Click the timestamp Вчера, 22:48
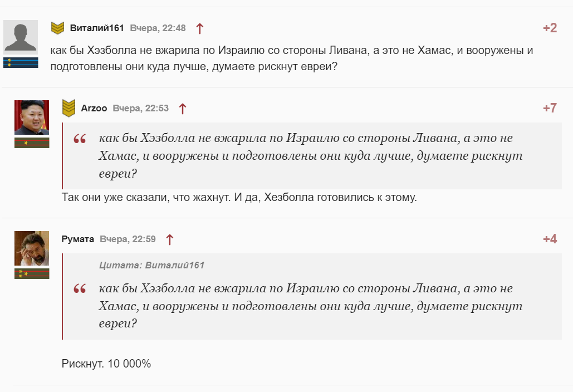 pos(158,28)
